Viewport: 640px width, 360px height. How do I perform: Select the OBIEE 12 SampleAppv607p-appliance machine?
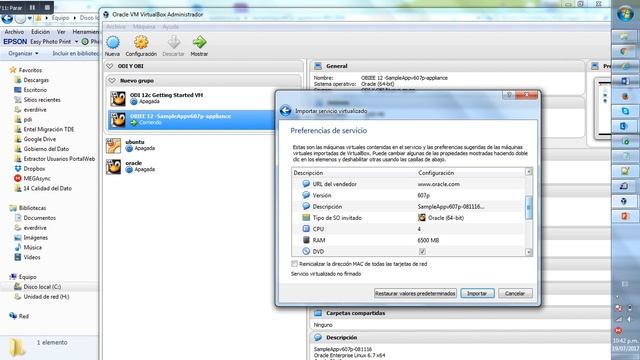point(191,120)
